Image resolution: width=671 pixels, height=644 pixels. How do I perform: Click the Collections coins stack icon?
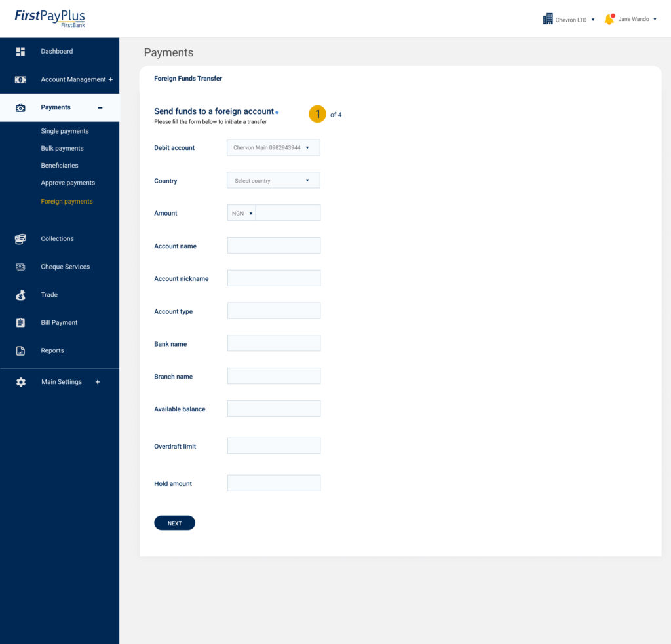(x=20, y=239)
